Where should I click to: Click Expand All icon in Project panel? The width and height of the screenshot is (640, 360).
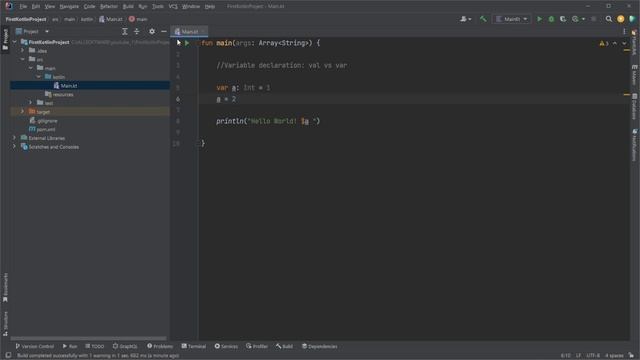coord(125,31)
